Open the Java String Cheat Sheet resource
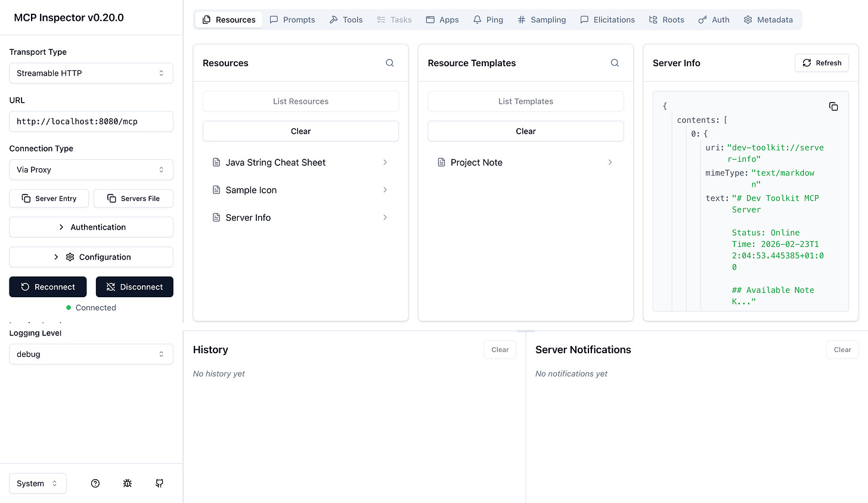The height and width of the screenshot is (503, 868). point(275,162)
